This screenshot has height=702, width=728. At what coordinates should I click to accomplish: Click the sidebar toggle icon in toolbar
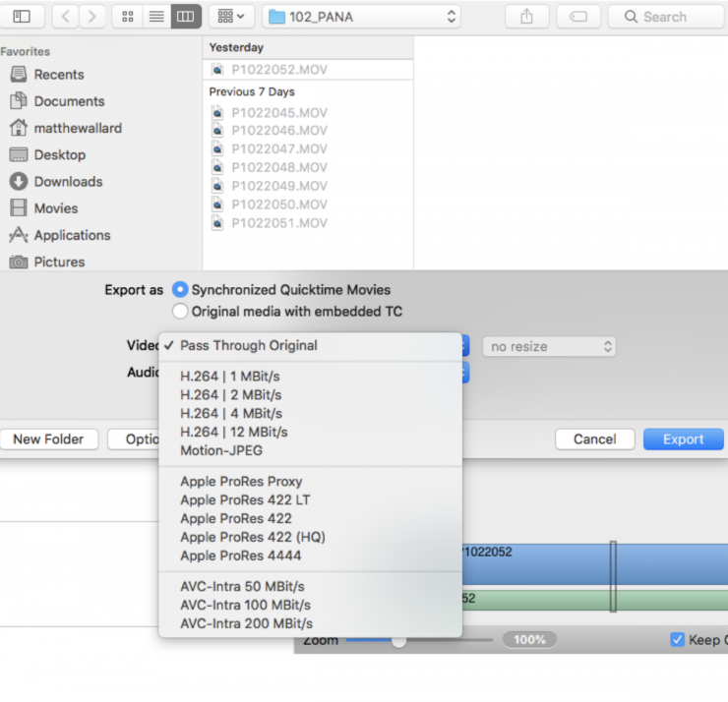[21, 17]
